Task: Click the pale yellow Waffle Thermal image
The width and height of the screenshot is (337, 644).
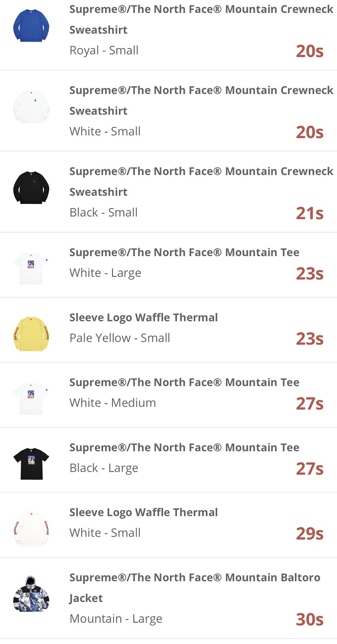Action: pos(31,333)
